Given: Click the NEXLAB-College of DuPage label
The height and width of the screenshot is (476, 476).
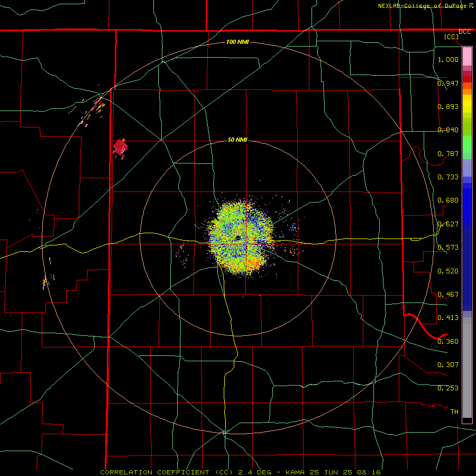Looking at the screenshot, I should coord(422,6).
